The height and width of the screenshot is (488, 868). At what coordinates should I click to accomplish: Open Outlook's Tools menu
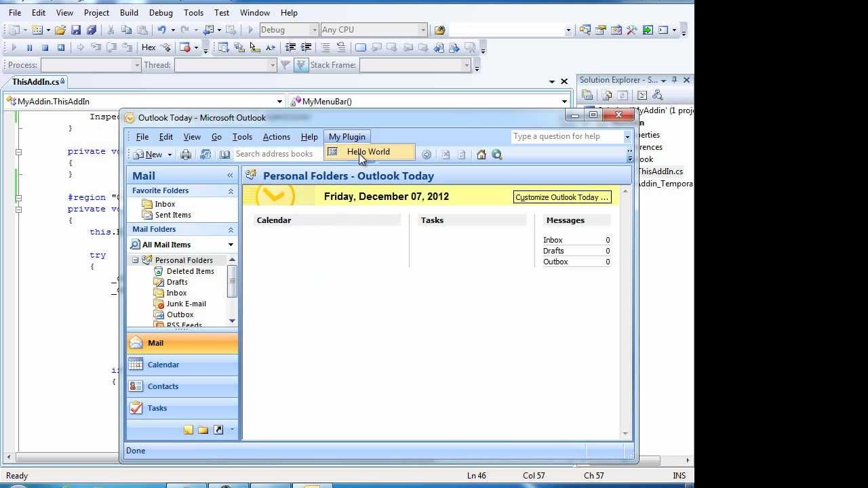pos(242,137)
